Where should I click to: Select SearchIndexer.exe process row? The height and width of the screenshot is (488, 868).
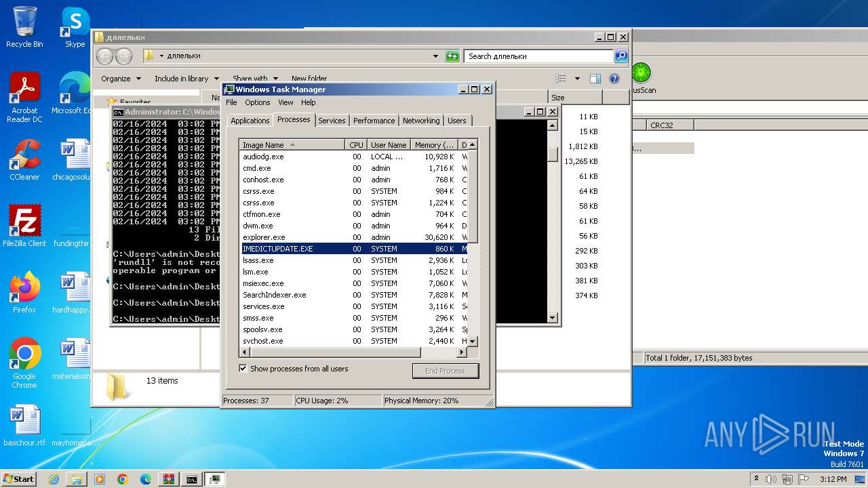[354, 295]
